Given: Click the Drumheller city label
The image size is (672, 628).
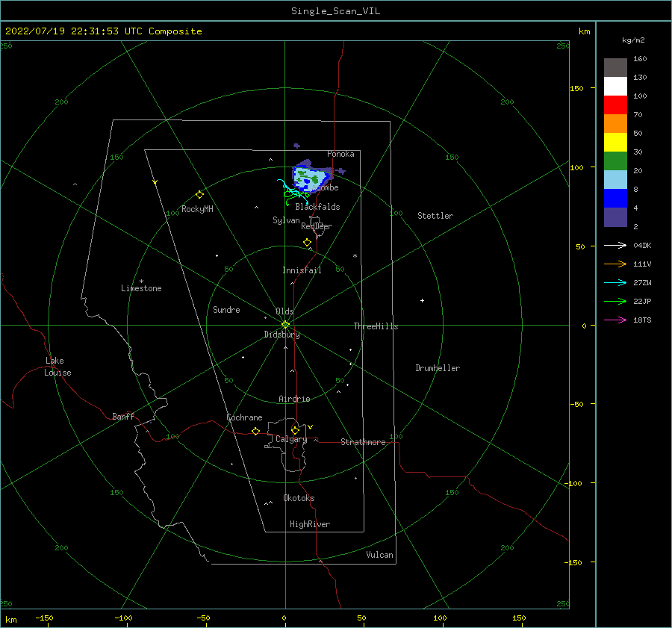Looking at the screenshot, I should 438,368.
